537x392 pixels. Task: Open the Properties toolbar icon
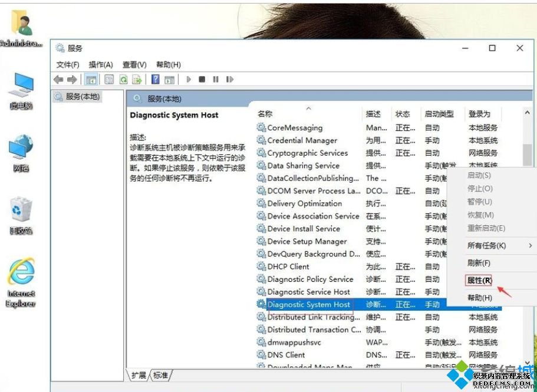109,80
